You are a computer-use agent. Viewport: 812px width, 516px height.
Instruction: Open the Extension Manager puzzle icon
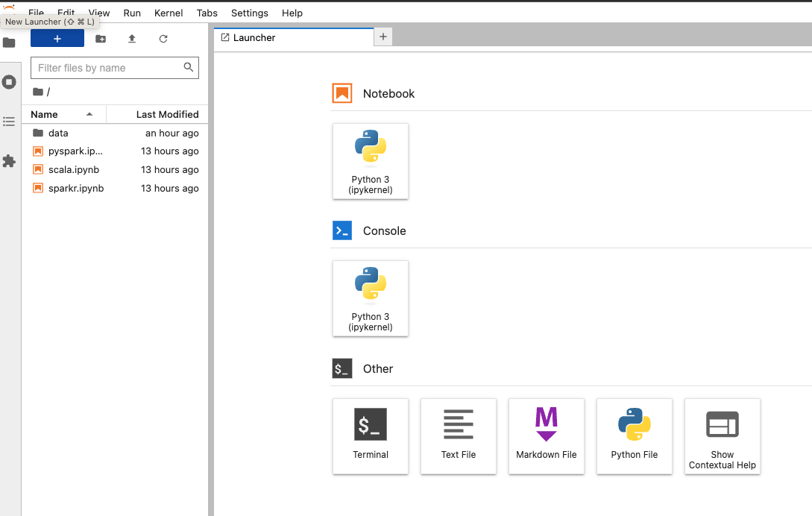10,161
